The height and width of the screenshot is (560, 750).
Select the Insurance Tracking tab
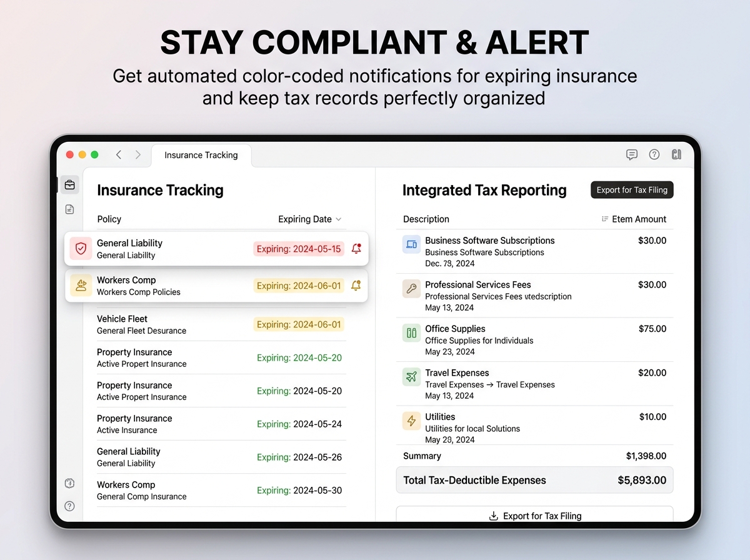tap(201, 155)
